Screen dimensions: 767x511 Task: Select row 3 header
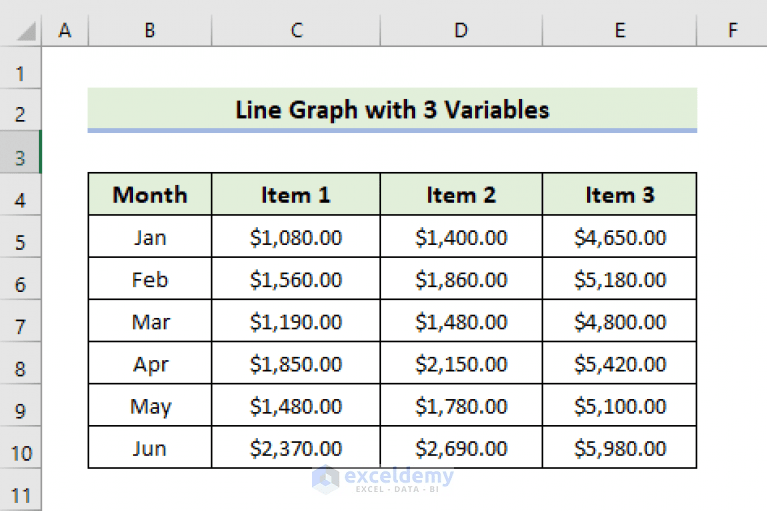pos(20,157)
